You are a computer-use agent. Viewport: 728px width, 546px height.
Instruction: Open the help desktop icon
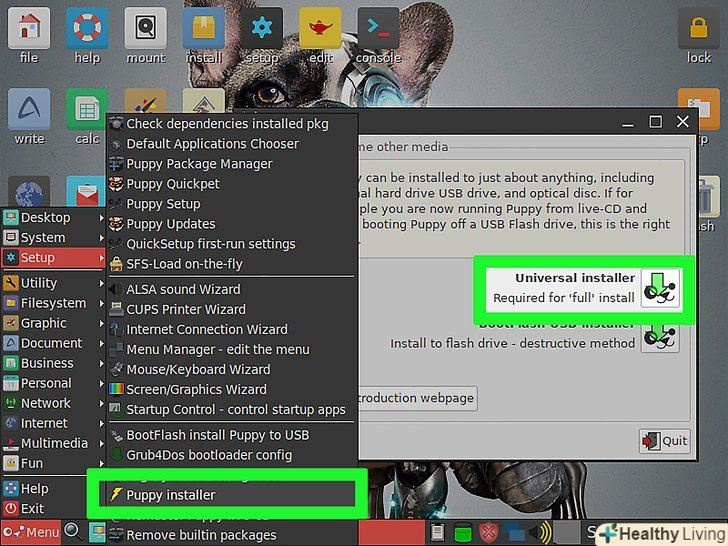pyautogui.click(x=87, y=28)
